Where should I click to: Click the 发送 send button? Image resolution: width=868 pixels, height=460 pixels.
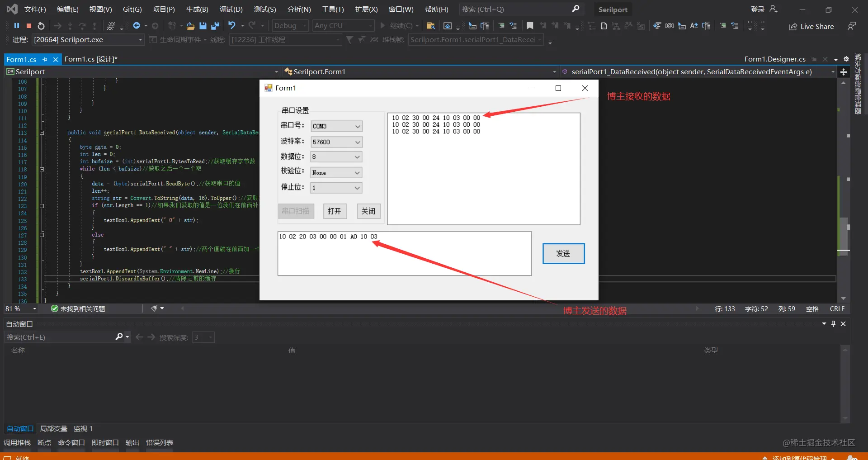563,254
